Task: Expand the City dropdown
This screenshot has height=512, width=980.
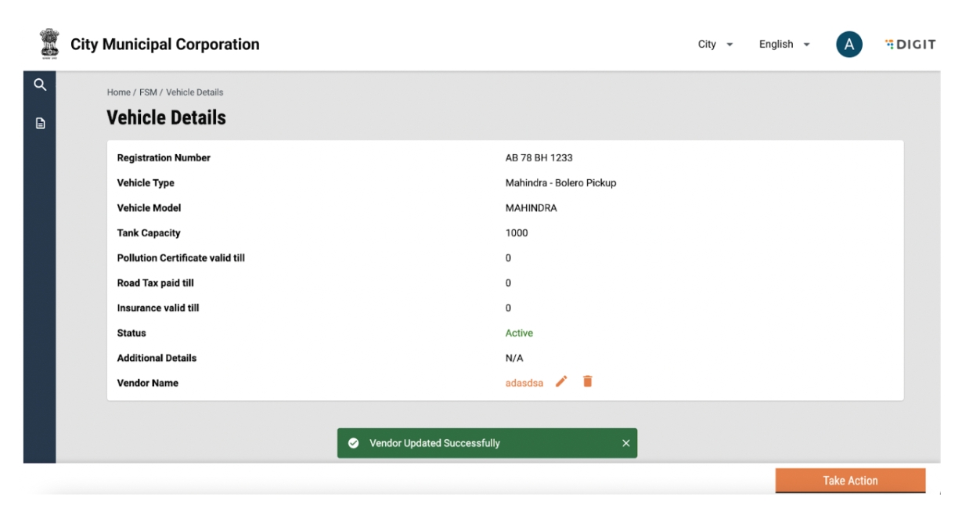Action: [715, 45]
